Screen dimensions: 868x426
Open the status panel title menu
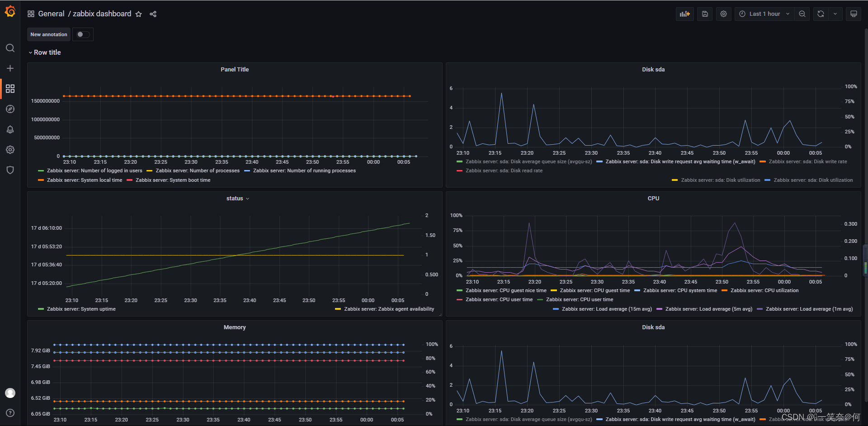pyautogui.click(x=238, y=199)
